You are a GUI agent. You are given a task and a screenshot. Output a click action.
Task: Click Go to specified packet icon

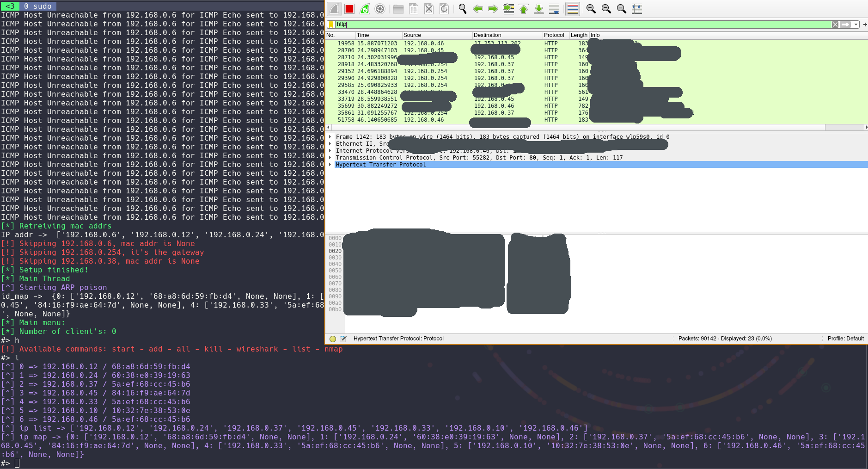click(x=508, y=9)
